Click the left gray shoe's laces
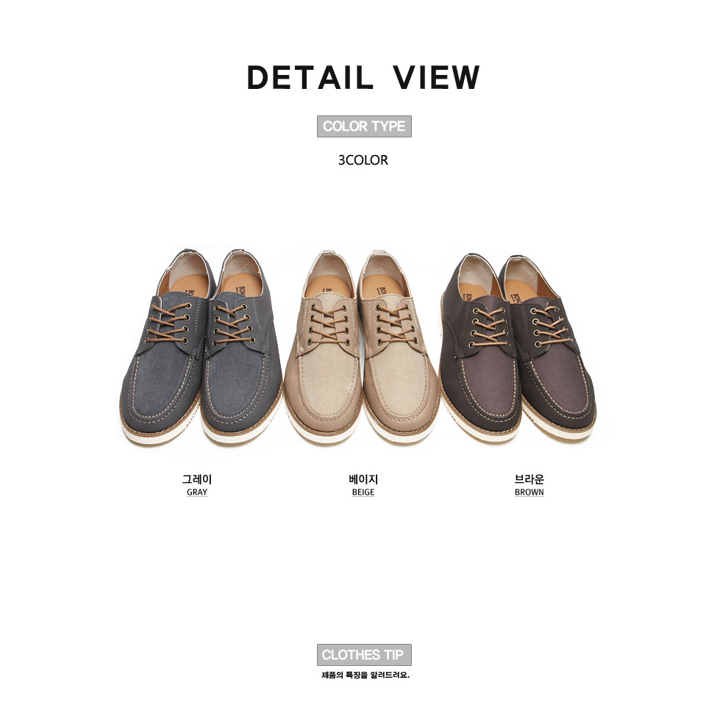The image size is (728, 713). pos(168,323)
